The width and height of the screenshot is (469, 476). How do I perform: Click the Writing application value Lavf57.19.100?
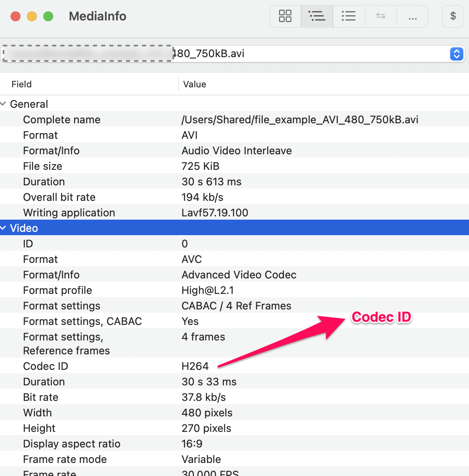point(215,213)
